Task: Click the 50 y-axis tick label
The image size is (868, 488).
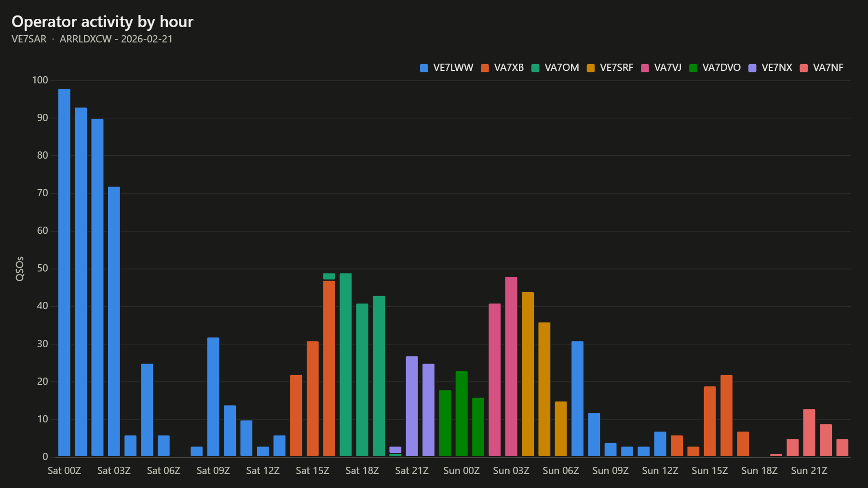Action: (x=42, y=269)
